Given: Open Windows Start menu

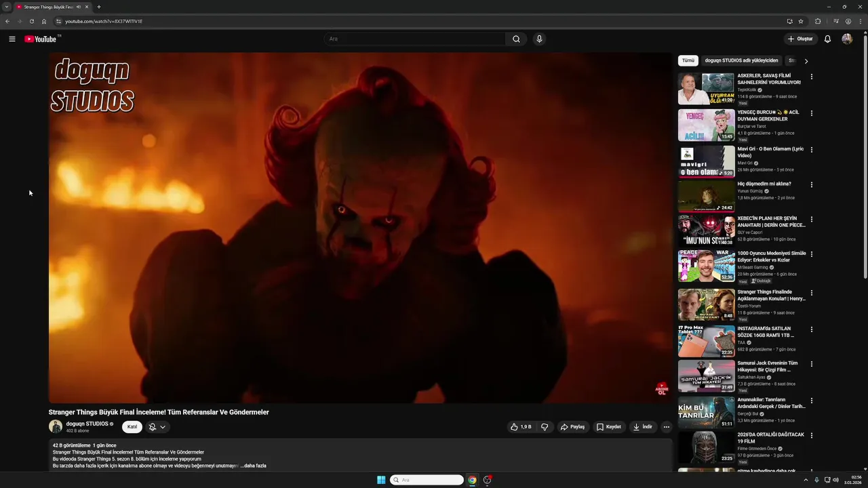Looking at the screenshot, I should tap(381, 480).
